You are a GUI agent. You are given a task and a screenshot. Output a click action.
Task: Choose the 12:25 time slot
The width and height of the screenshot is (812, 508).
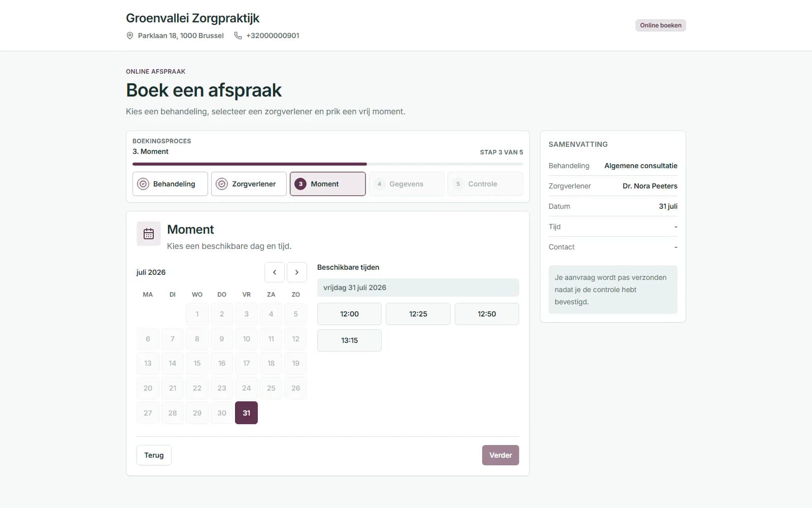coord(418,314)
